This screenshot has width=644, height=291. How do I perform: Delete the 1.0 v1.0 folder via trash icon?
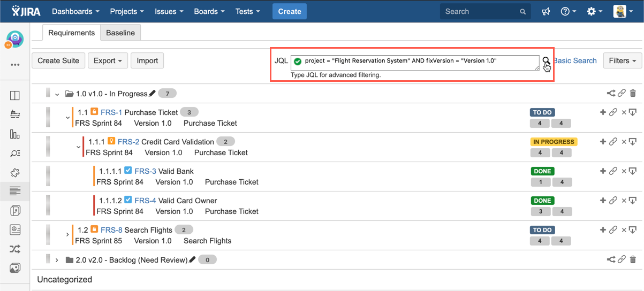click(x=633, y=94)
